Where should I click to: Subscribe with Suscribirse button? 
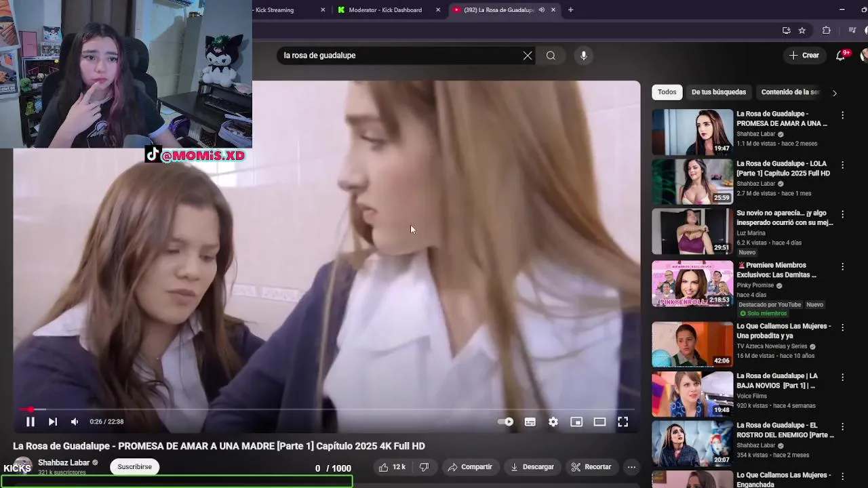(x=134, y=467)
